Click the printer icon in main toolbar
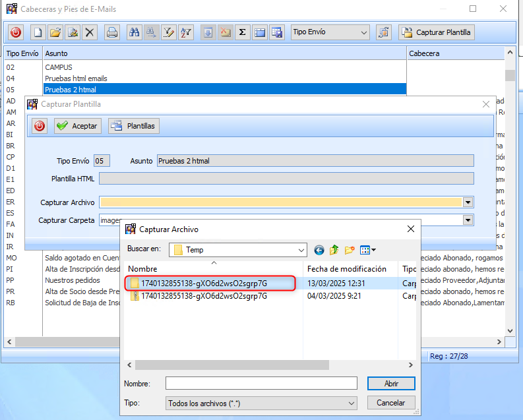523x420 pixels. (112, 32)
